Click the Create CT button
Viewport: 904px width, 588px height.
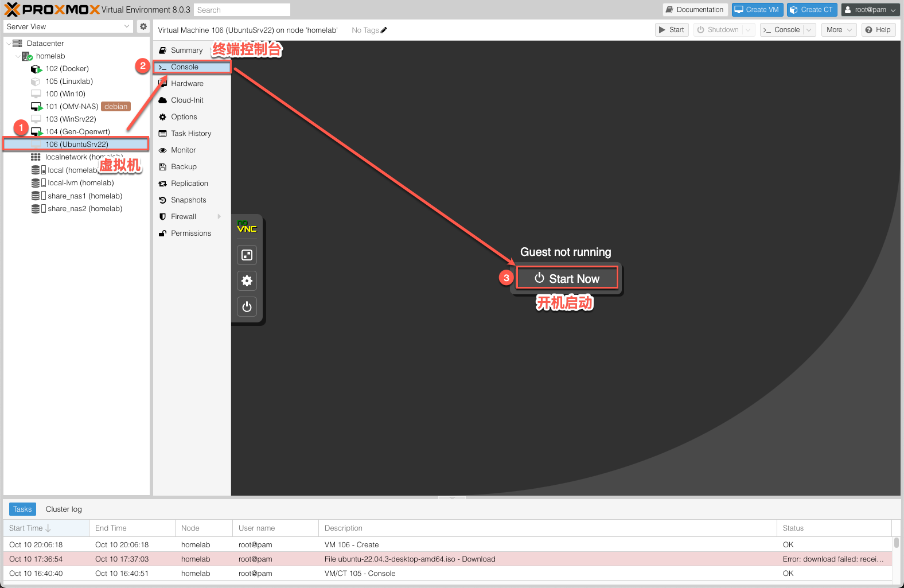(812, 10)
